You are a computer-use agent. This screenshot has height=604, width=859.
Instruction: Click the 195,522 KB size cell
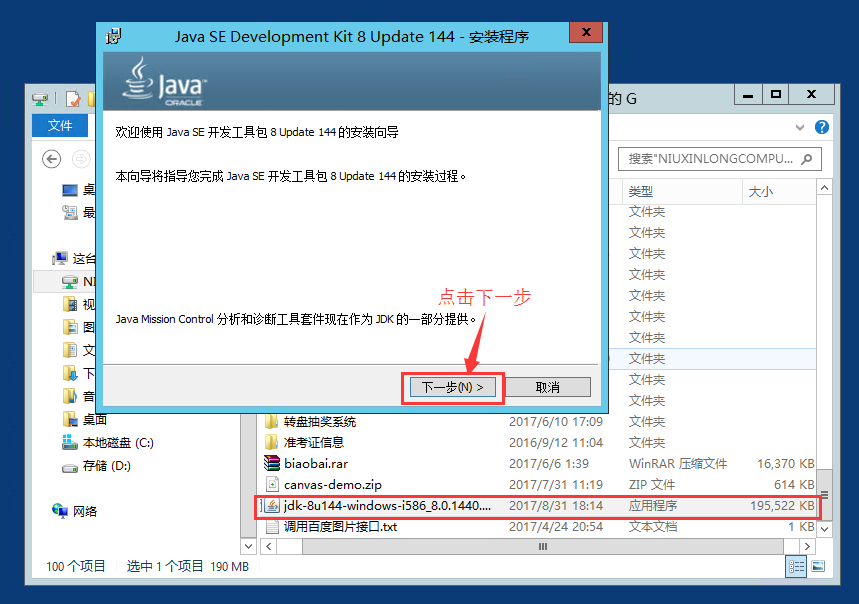[x=782, y=505]
